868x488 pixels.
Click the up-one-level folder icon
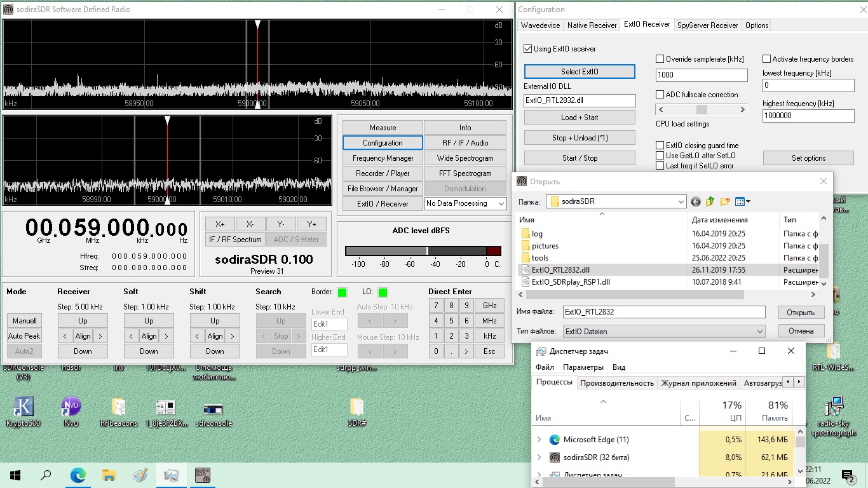710,201
